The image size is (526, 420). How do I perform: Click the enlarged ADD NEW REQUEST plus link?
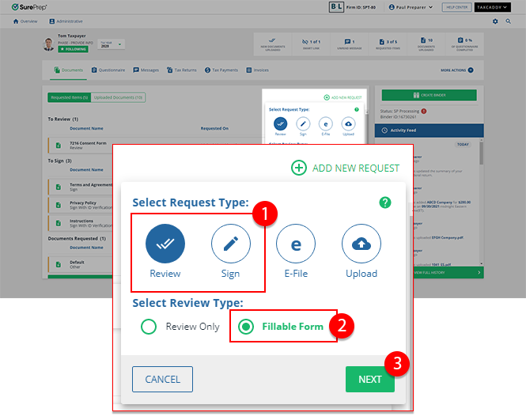[345, 168]
